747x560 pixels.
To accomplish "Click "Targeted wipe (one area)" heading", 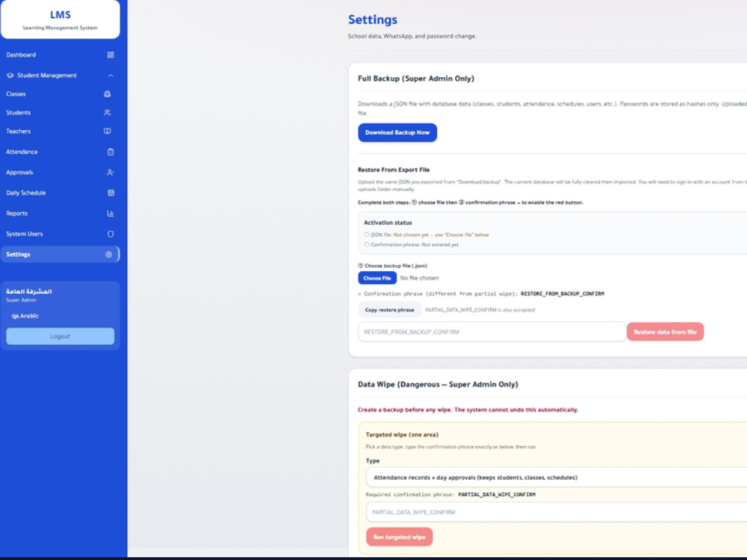I will click(402, 435).
